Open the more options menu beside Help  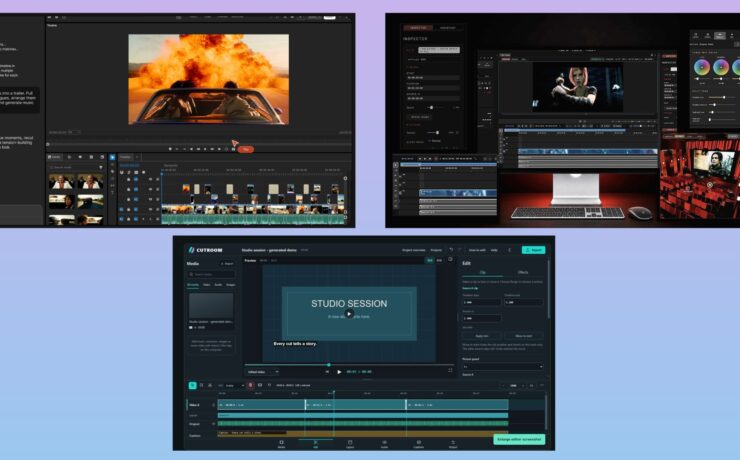(x=510, y=250)
